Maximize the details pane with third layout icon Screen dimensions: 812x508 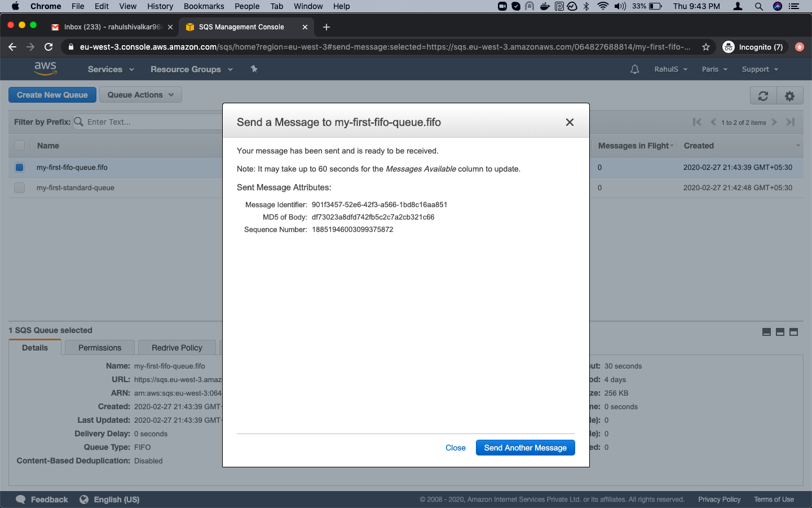click(793, 332)
